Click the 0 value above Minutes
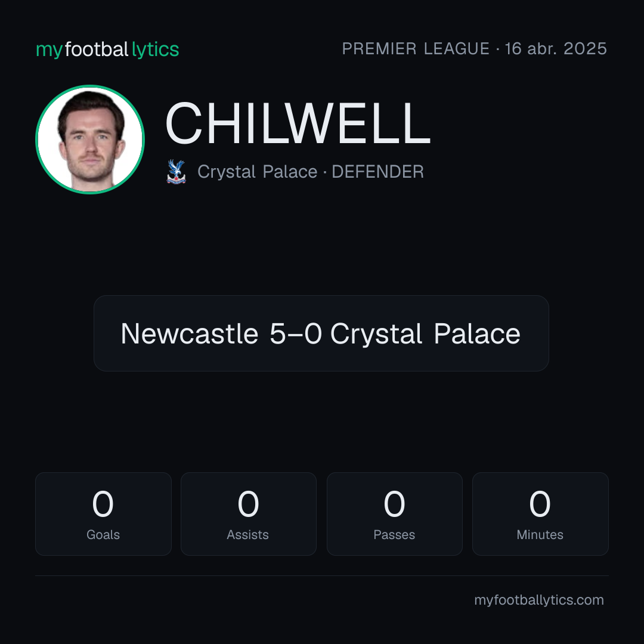644x644 pixels. click(540, 504)
